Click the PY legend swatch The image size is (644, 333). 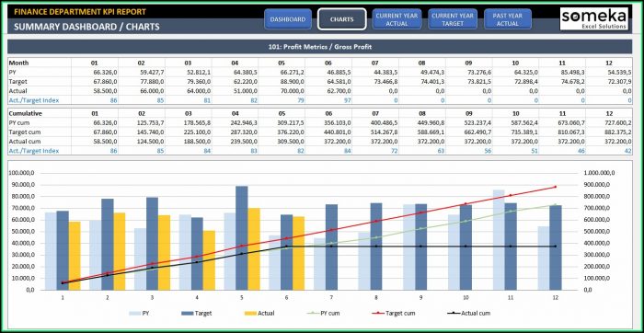(x=135, y=314)
